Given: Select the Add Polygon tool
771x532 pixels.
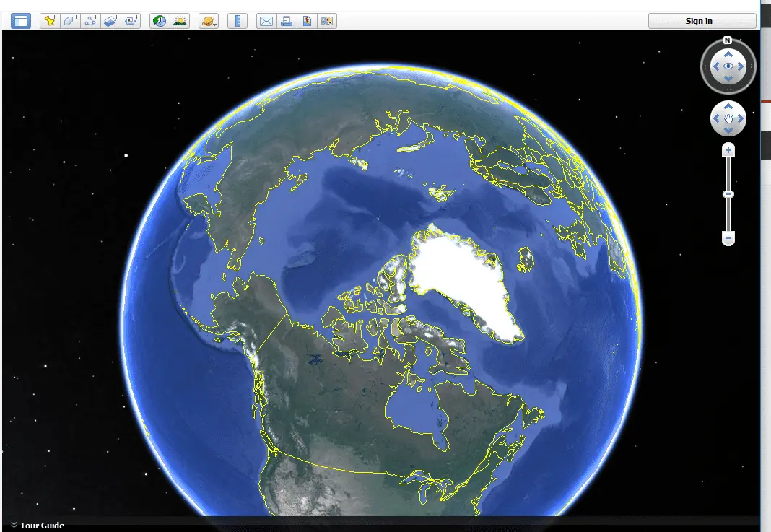Looking at the screenshot, I should pyautogui.click(x=70, y=21).
